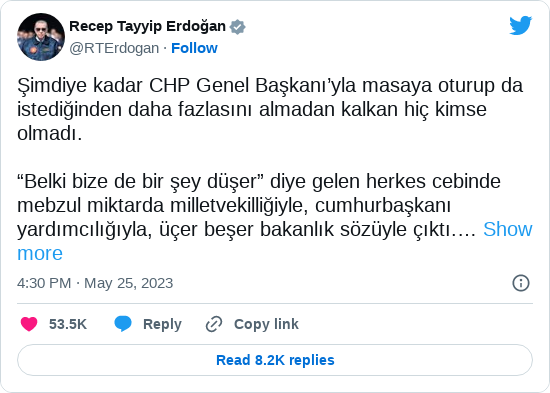
Task: Click the quoted phrase Belki bize de bir şey düşer
Action: pyautogui.click(x=140, y=182)
